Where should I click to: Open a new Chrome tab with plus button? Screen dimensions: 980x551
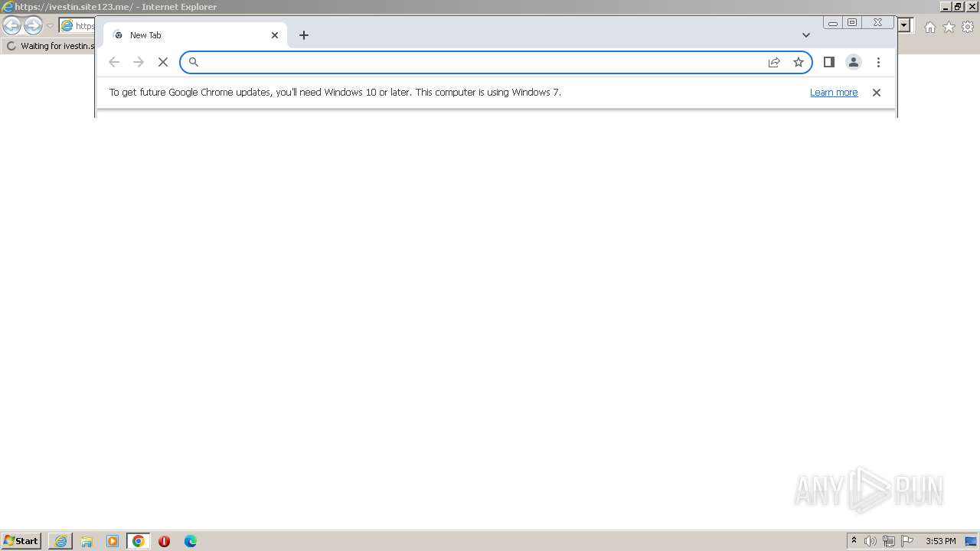tap(304, 35)
